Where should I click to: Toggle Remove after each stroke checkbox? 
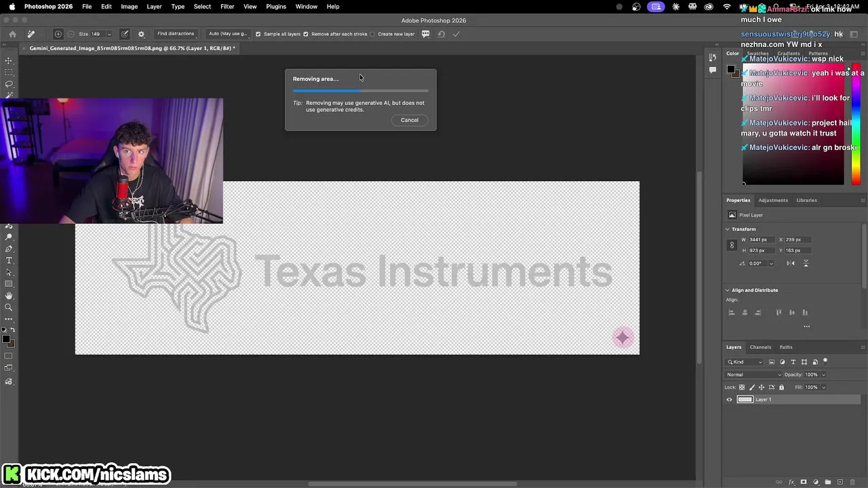click(306, 34)
